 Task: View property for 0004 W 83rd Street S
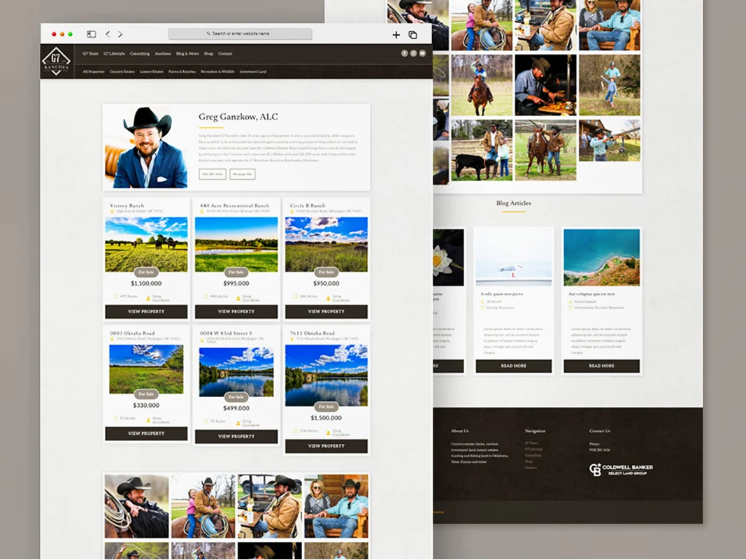tap(236, 436)
